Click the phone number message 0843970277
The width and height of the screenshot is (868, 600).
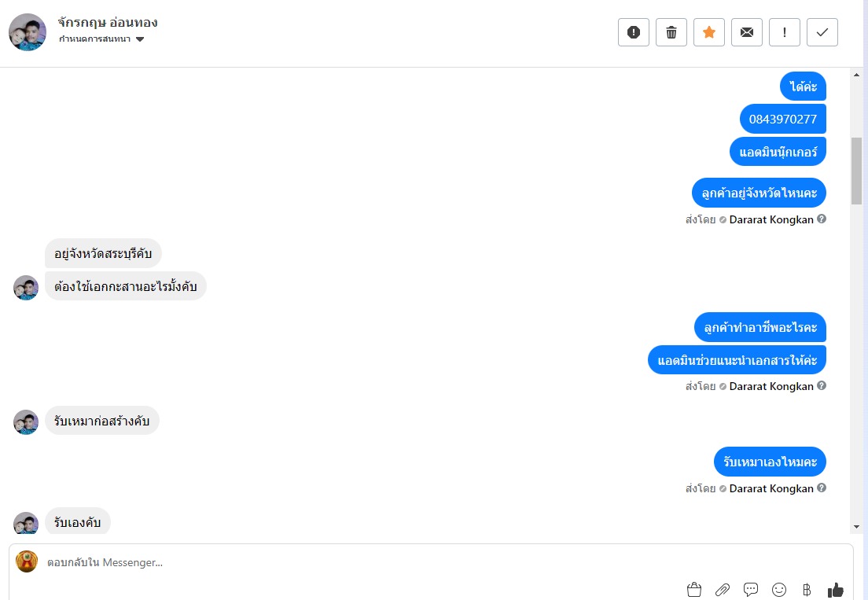coord(782,120)
